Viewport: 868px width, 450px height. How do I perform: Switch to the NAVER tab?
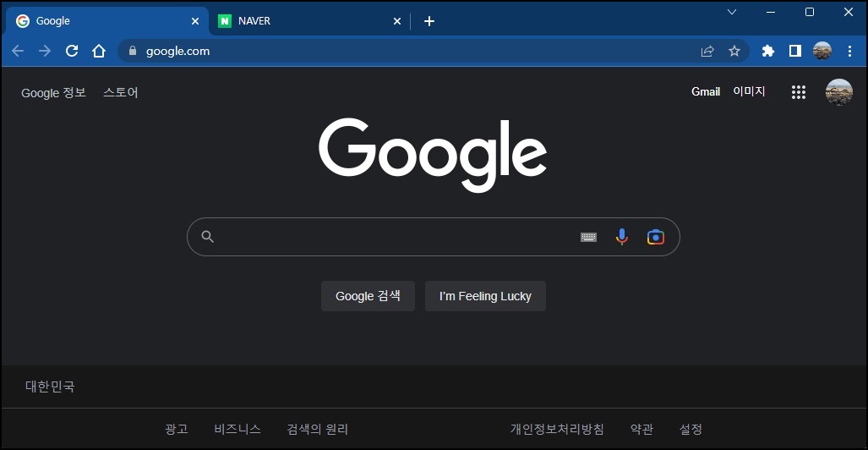310,21
